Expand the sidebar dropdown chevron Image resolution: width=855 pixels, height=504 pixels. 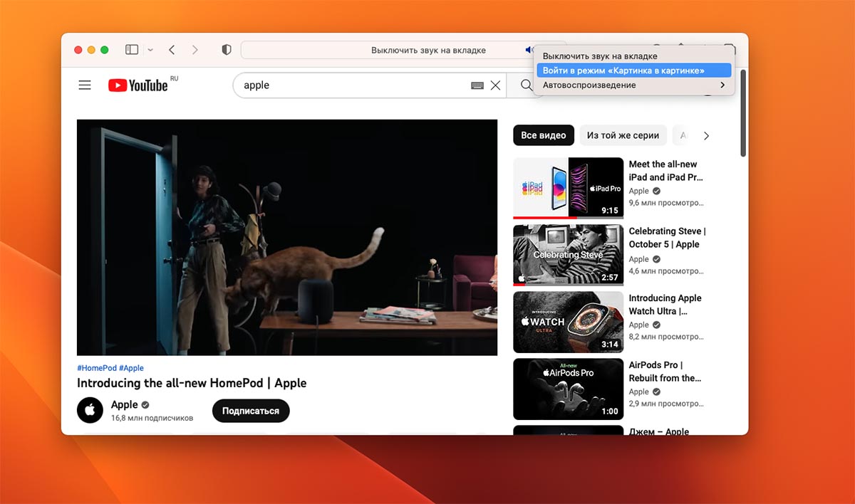[150, 50]
